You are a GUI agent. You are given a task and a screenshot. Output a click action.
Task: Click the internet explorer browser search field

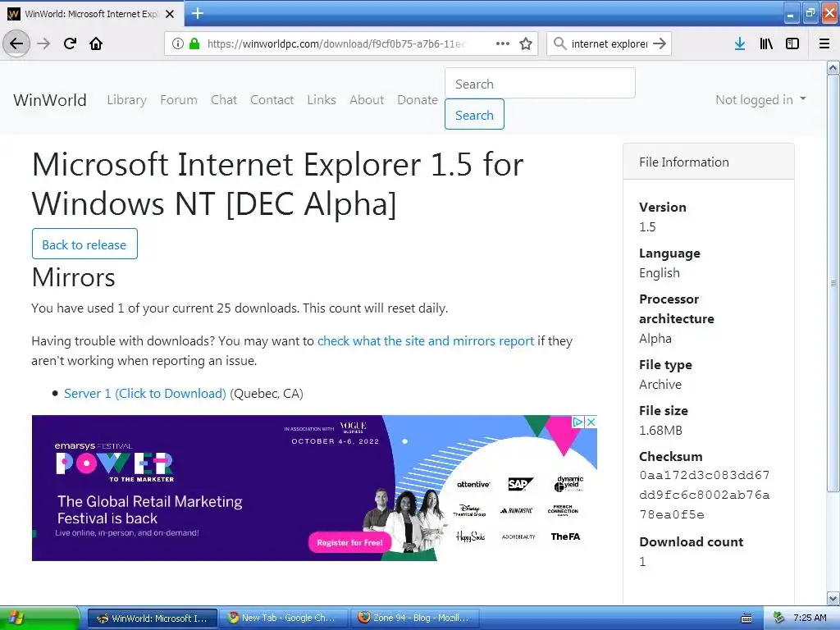pos(609,43)
